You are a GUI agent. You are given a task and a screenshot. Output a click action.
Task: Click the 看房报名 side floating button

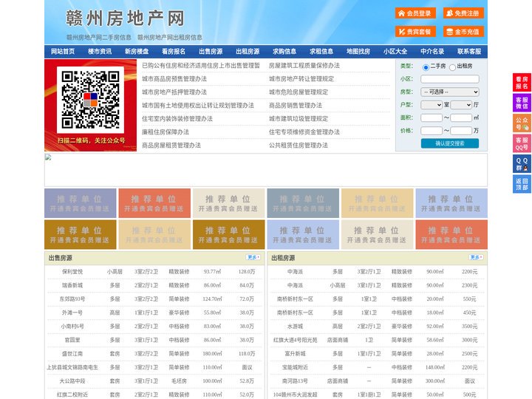[x=522, y=83]
